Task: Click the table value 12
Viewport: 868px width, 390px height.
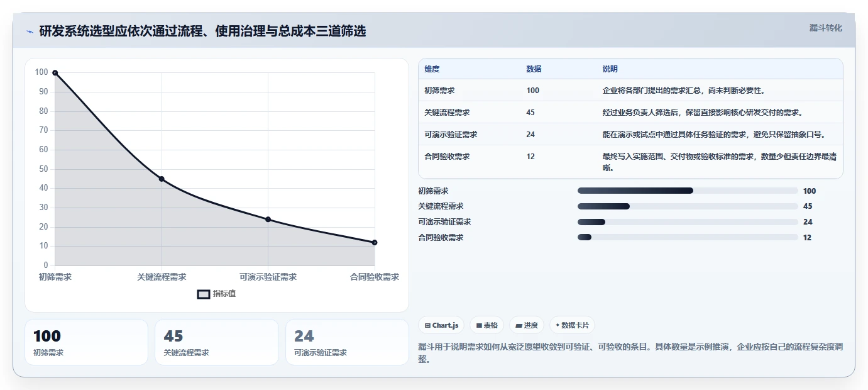Action: pos(530,157)
